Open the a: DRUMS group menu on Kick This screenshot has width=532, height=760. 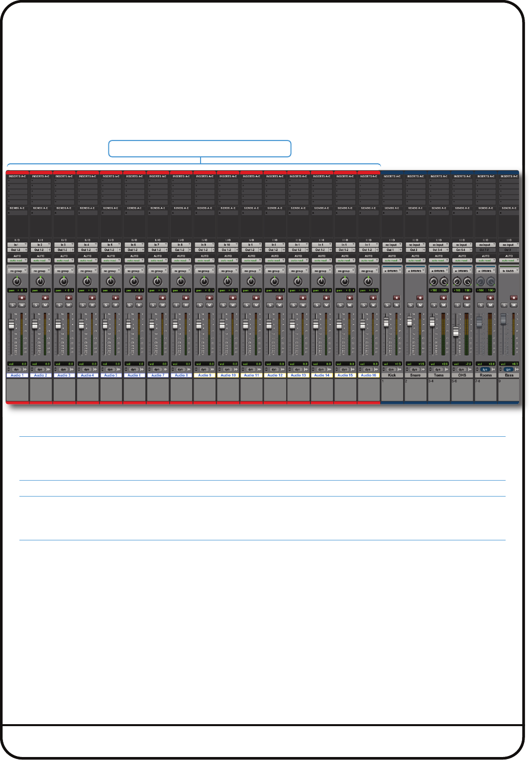click(392, 271)
